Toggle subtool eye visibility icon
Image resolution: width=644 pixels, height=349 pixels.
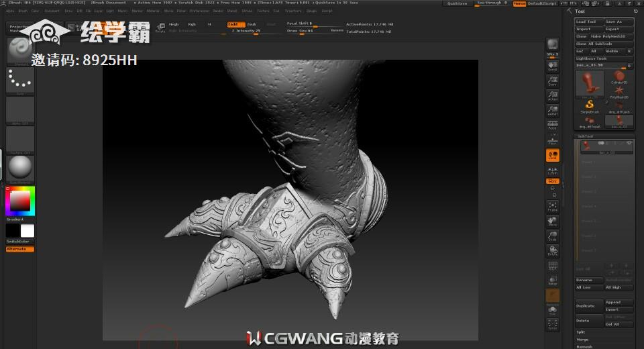629,143
